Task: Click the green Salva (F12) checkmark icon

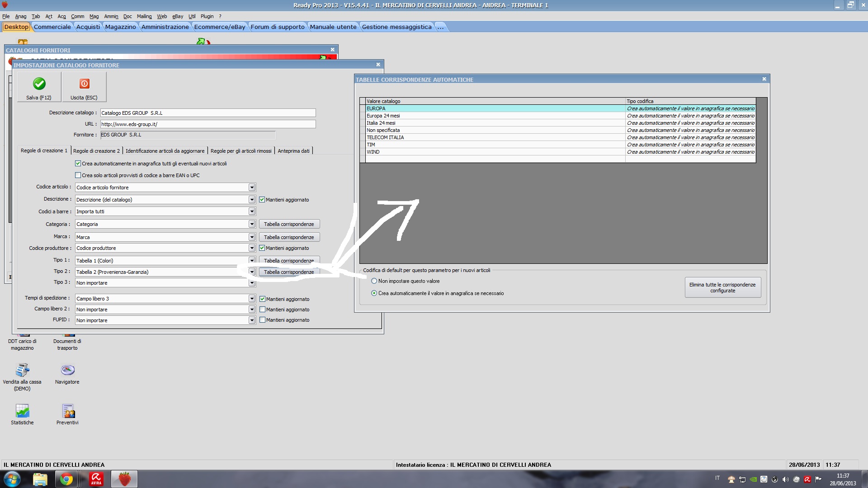Action: [39, 84]
